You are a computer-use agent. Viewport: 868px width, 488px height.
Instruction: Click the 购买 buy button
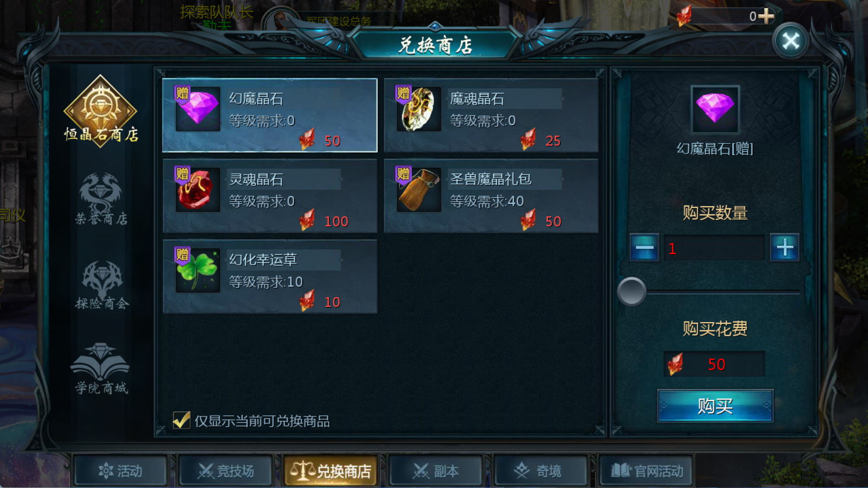pos(715,406)
